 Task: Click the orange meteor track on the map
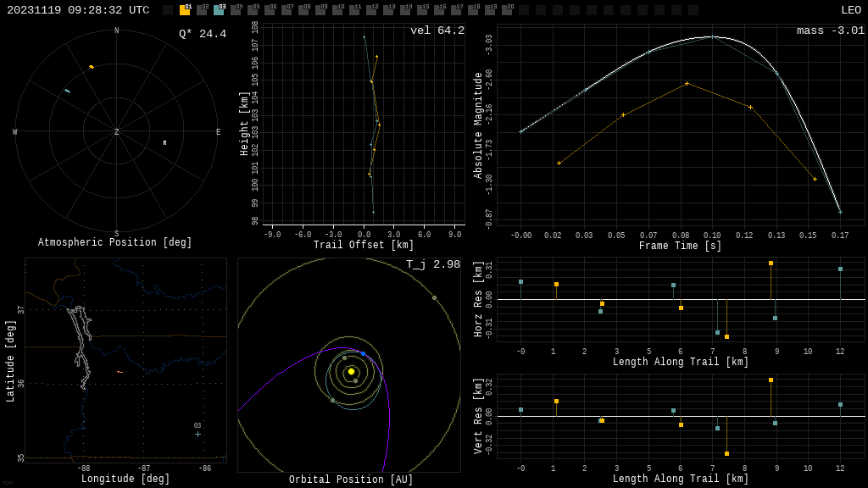tap(120, 373)
